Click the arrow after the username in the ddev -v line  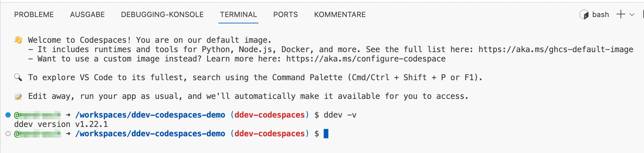[68, 115]
